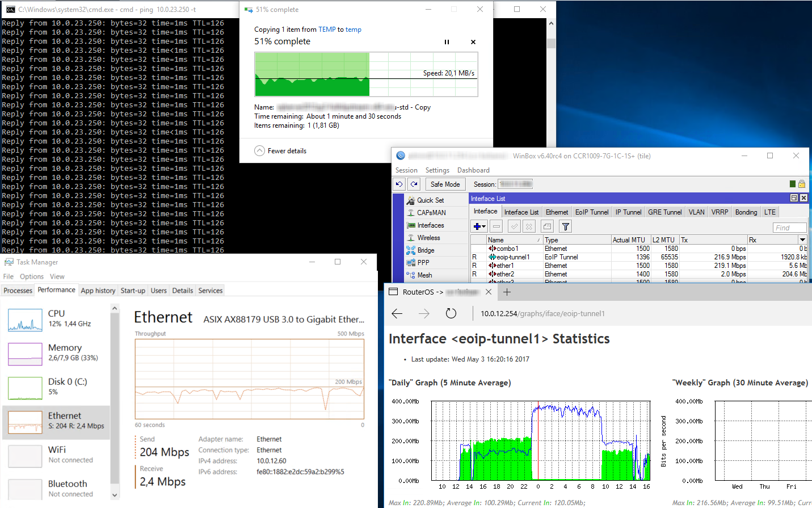This screenshot has width=812, height=508.
Task: Open the Settings menu in WinBox
Action: click(437, 170)
